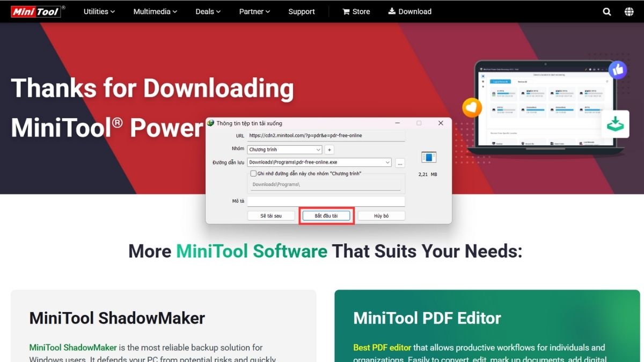Click the file type icon above 2,21 MB
The image size is (644, 362).
point(428,157)
